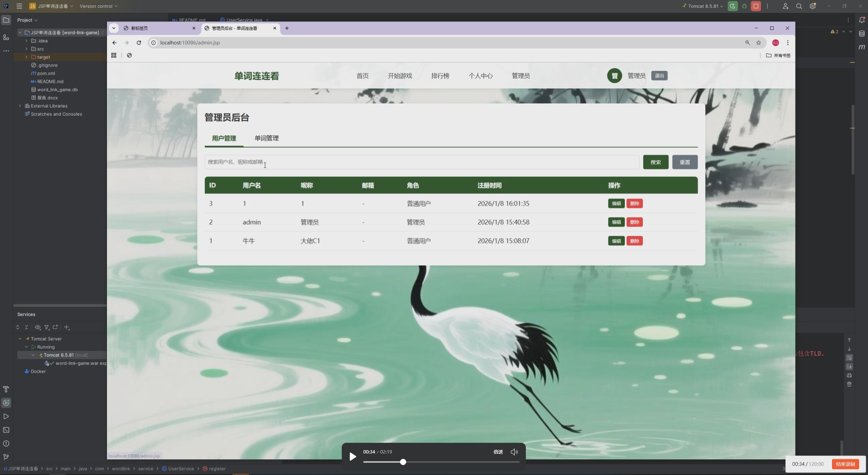Click the browser reload page icon
868x475 pixels.
pyautogui.click(x=139, y=43)
